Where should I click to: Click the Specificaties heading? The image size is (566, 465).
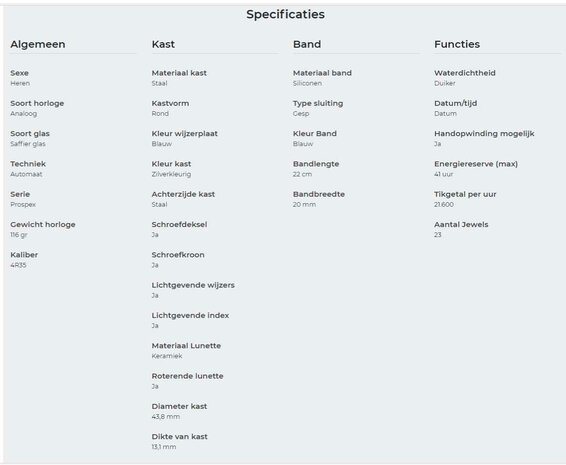285,14
